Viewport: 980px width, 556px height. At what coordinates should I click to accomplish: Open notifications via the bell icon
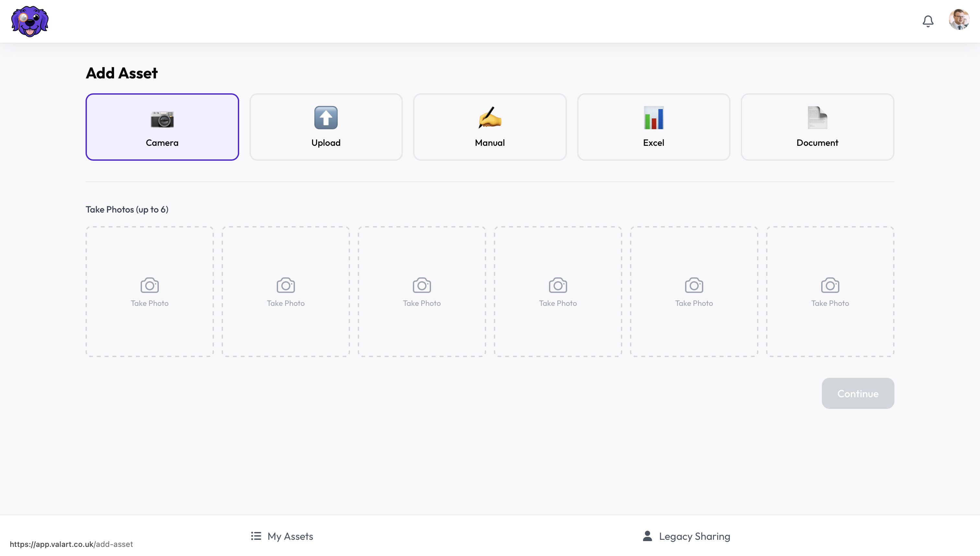tap(928, 21)
